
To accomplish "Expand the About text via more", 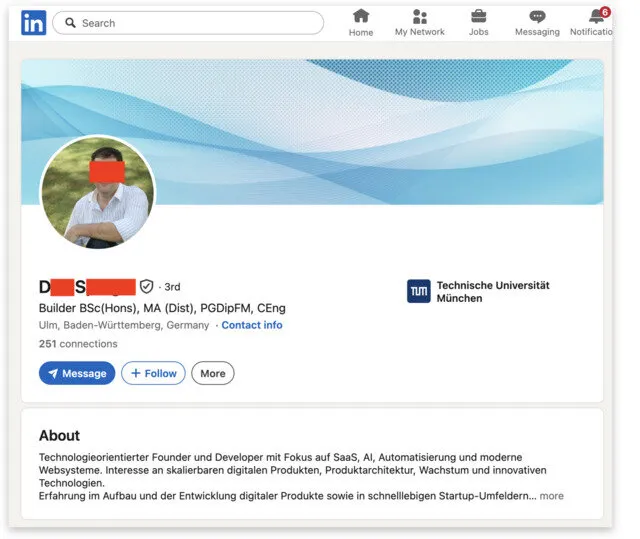I will (551, 496).
